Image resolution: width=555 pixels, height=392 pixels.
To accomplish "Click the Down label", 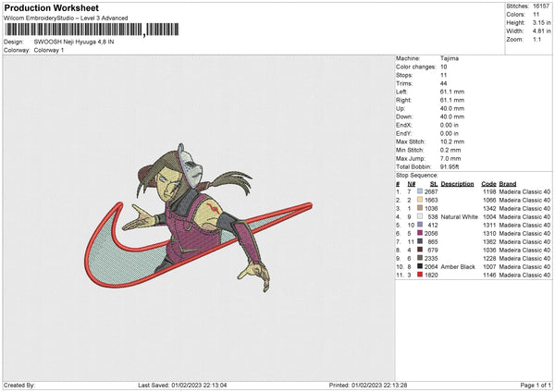I will point(404,116).
